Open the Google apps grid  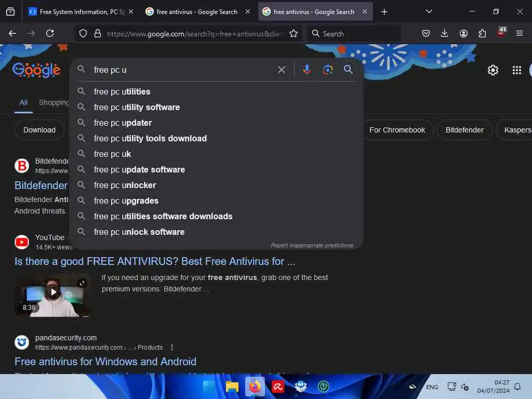516,70
